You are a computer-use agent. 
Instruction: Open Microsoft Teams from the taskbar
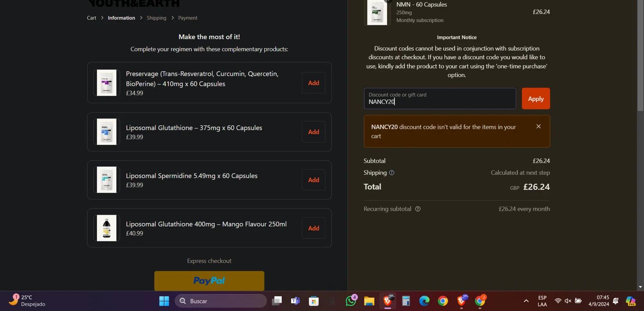295,301
